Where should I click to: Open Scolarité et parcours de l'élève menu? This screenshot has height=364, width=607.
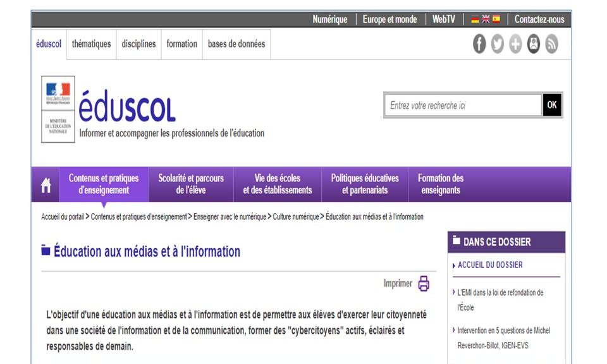click(191, 185)
